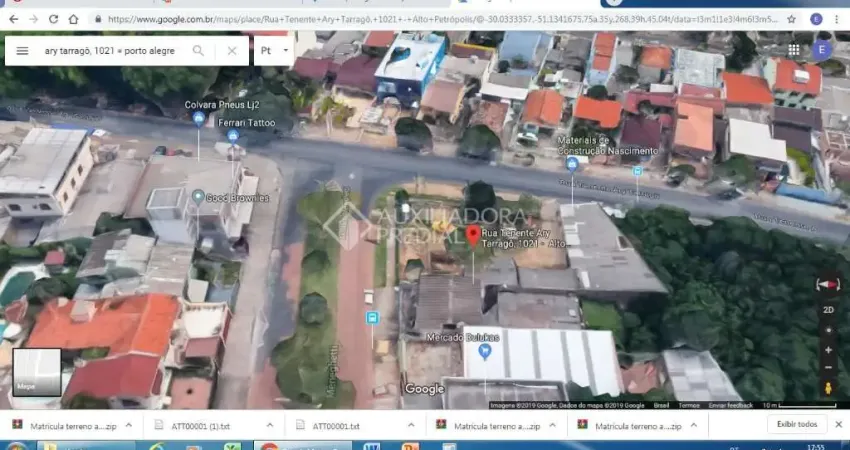Open the Google account avatar on map

point(822,50)
